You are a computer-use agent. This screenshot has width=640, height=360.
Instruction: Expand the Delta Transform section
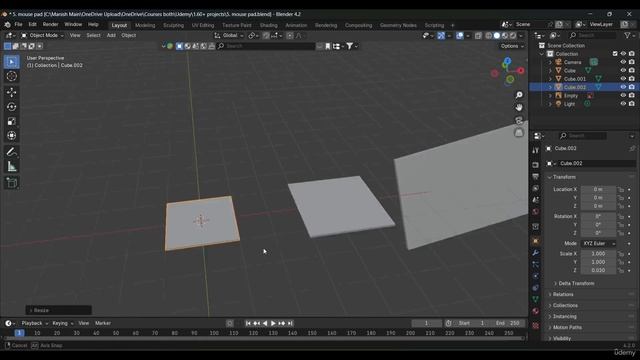pyautogui.click(x=576, y=283)
